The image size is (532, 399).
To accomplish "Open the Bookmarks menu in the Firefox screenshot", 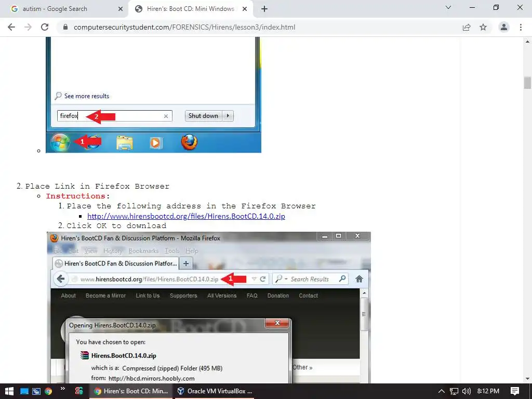I will pos(143,251).
